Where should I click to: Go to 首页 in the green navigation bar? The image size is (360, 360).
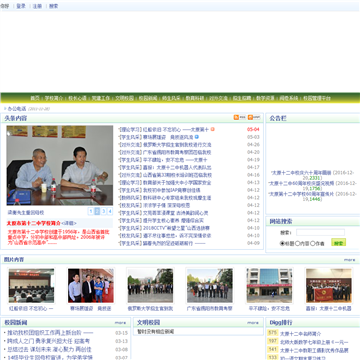(35, 98)
